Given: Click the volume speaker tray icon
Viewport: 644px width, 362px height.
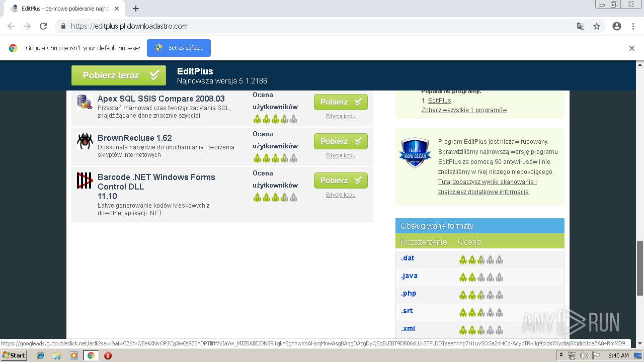Looking at the screenshot, I should 584,355.
